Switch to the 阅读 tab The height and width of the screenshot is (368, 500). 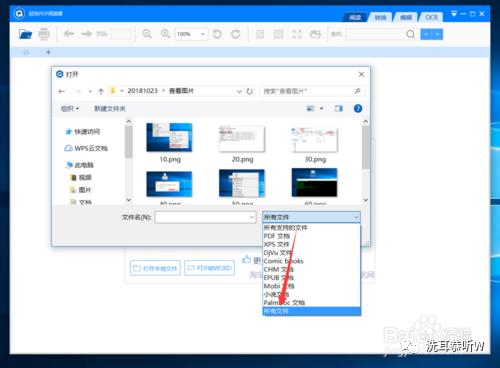[355, 17]
